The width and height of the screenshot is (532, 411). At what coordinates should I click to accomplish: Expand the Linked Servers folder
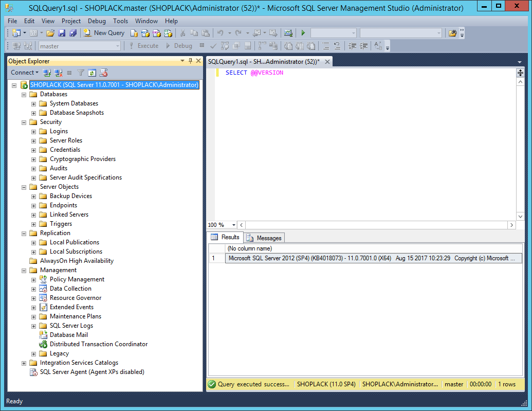click(x=33, y=215)
